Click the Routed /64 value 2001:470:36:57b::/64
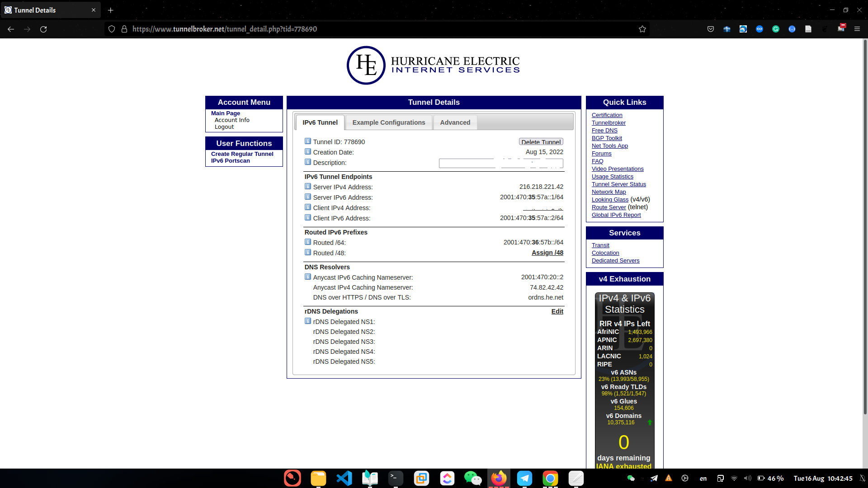Image resolution: width=868 pixels, height=488 pixels. click(x=533, y=242)
